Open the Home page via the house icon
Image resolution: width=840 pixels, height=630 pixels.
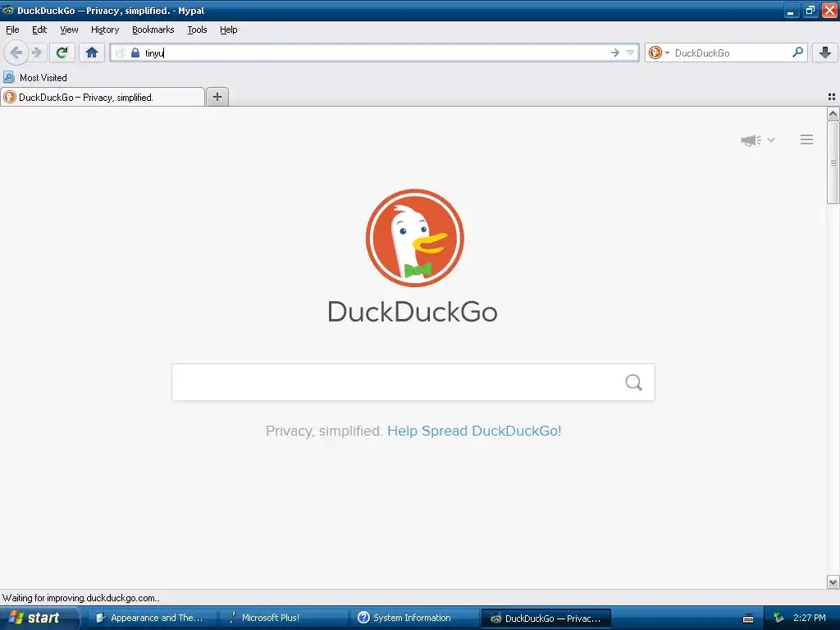click(x=92, y=52)
